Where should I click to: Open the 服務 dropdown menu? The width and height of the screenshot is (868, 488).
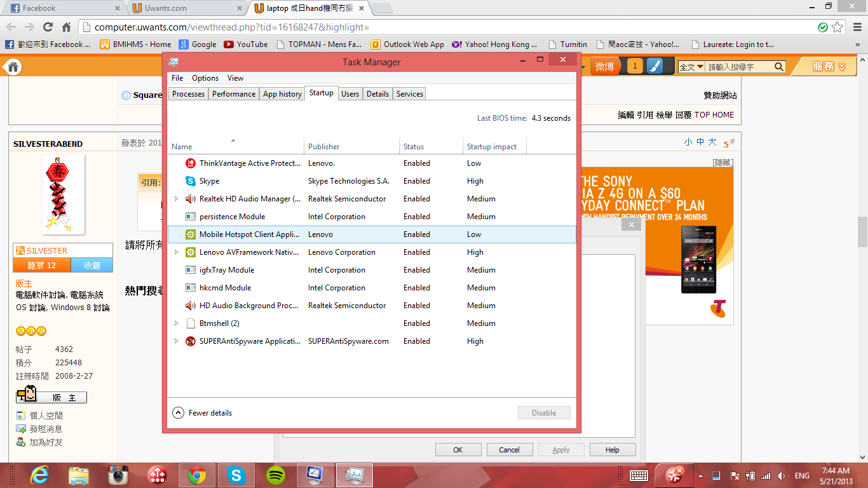829,67
